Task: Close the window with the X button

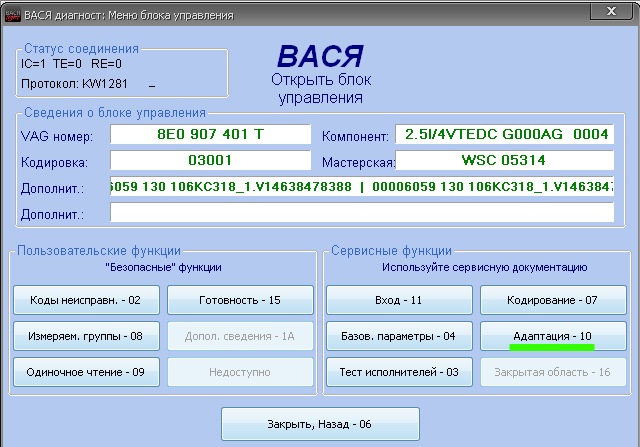Action: pos(611,11)
